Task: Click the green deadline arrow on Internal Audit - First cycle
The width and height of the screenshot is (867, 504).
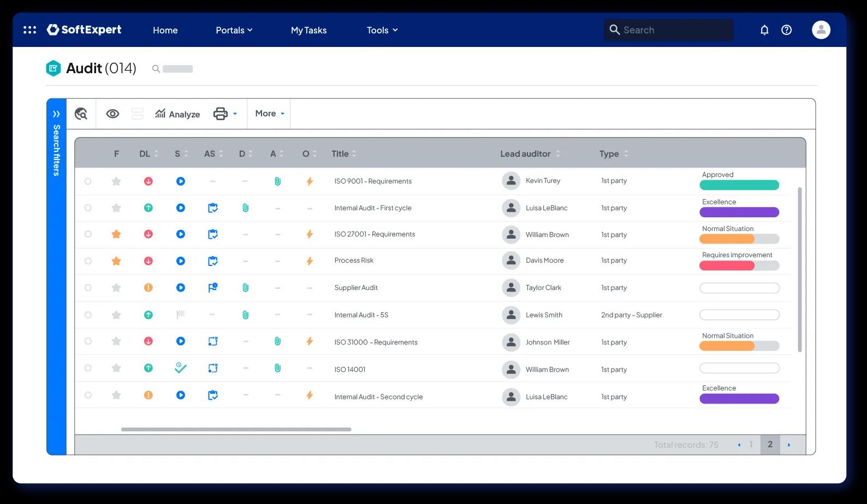Action: (x=148, y=208)
